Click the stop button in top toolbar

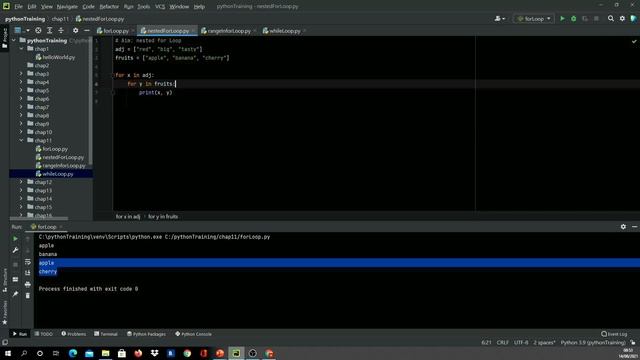[596, 18]
